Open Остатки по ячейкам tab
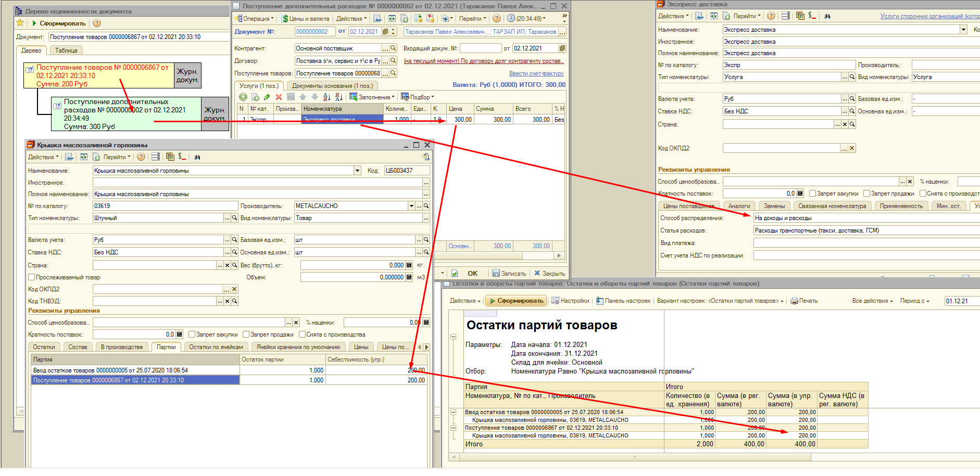Image resolution: width=980 pixels, height=476 pixels. 216,347
